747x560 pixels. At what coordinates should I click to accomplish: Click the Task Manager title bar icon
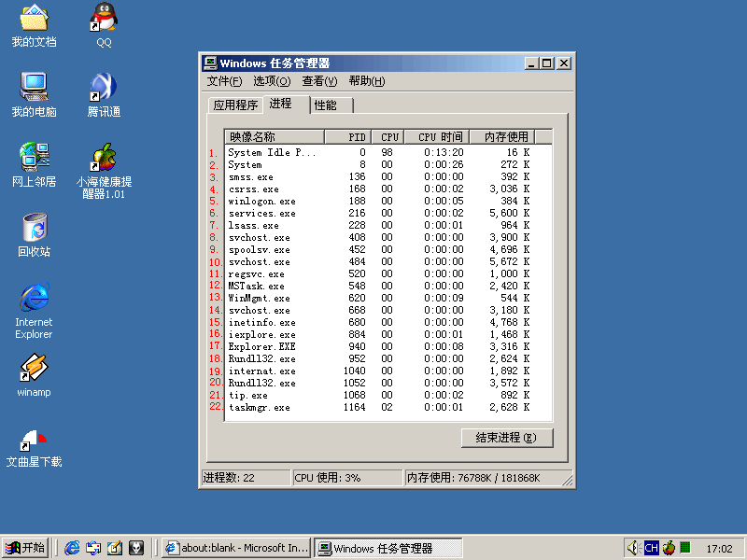point(209,63)
